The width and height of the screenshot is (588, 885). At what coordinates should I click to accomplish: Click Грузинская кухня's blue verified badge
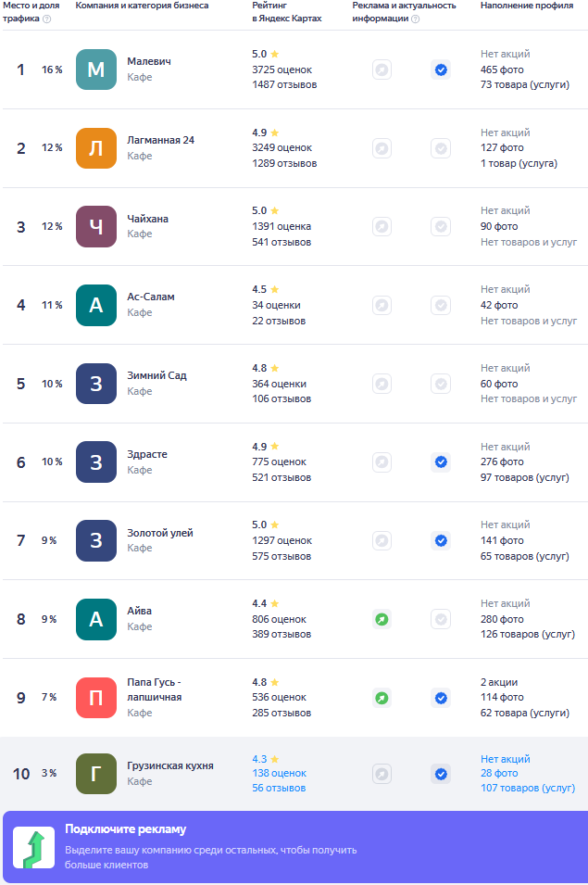click(x=441, y=773)
